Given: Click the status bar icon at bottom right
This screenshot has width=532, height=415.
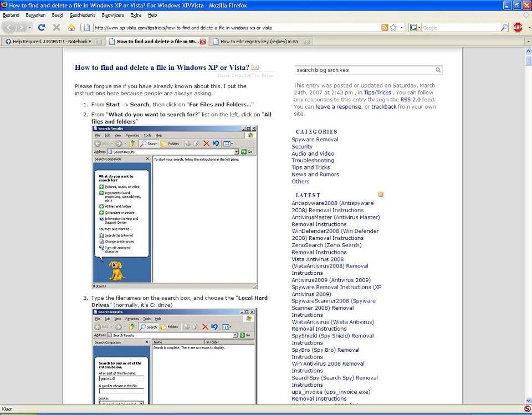Looking at the screenshot, I should tap(527, 408).
